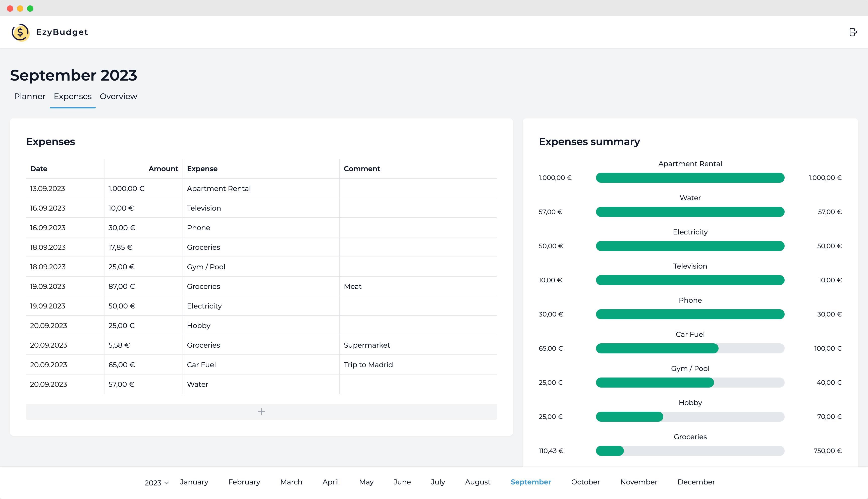Click the Date column header
Screen dimensions: 868x499
click(39, 169)
